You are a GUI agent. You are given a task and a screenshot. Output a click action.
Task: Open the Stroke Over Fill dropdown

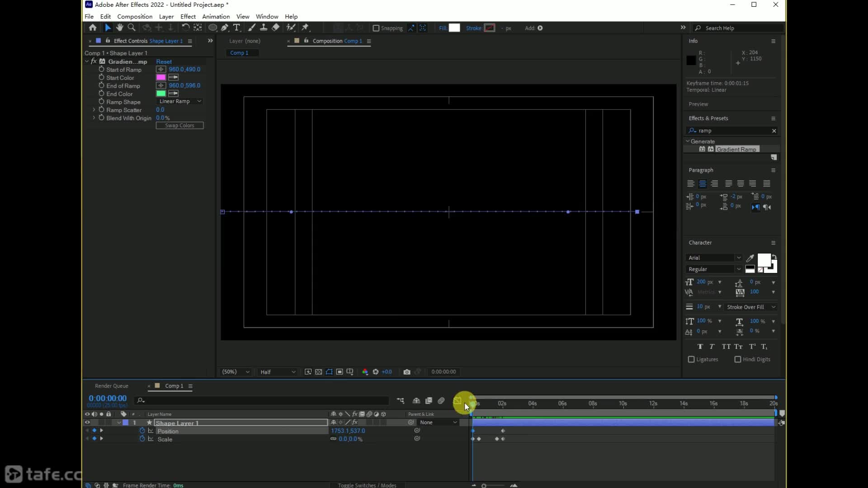point(750,307)
